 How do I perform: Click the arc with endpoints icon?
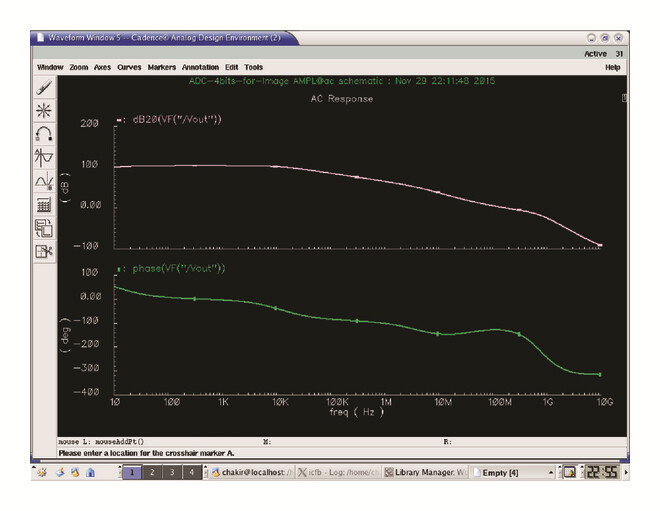click(44, 134)
